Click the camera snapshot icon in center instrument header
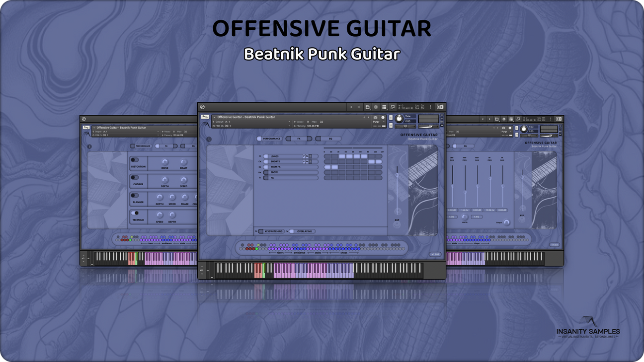Viewport: 644px width, 362px height. pyautogui.click(x=376, y=117)
